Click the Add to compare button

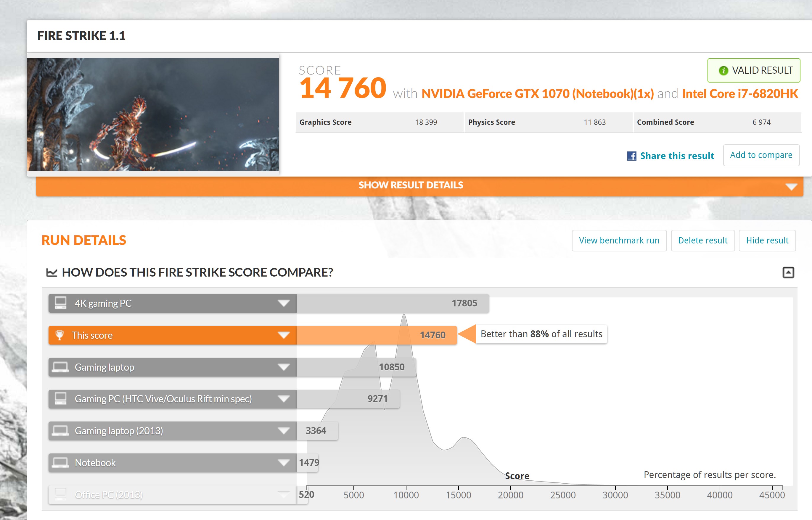tap(761, 155)
